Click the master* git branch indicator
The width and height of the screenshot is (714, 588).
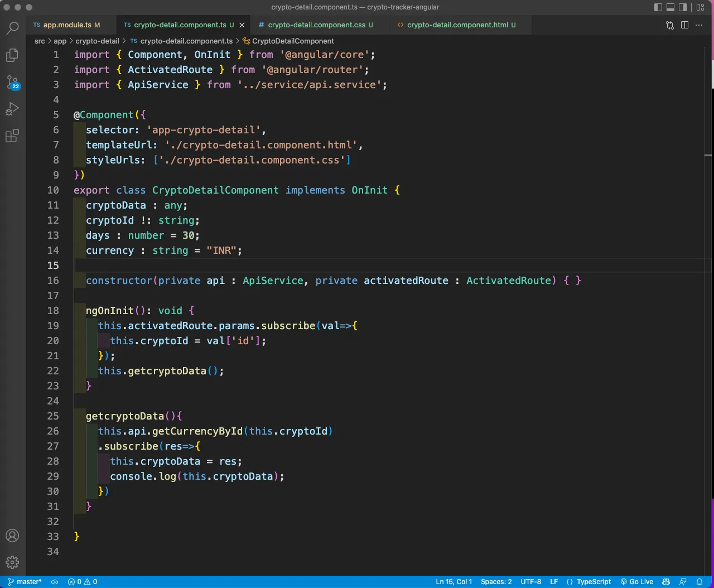(x=25, y=582)
